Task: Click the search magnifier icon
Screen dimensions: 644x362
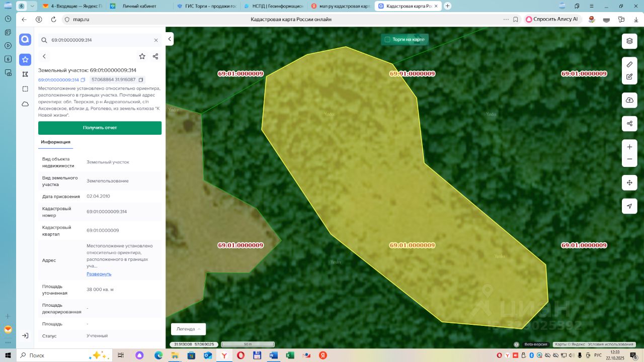Action: (x=44, y=40)
